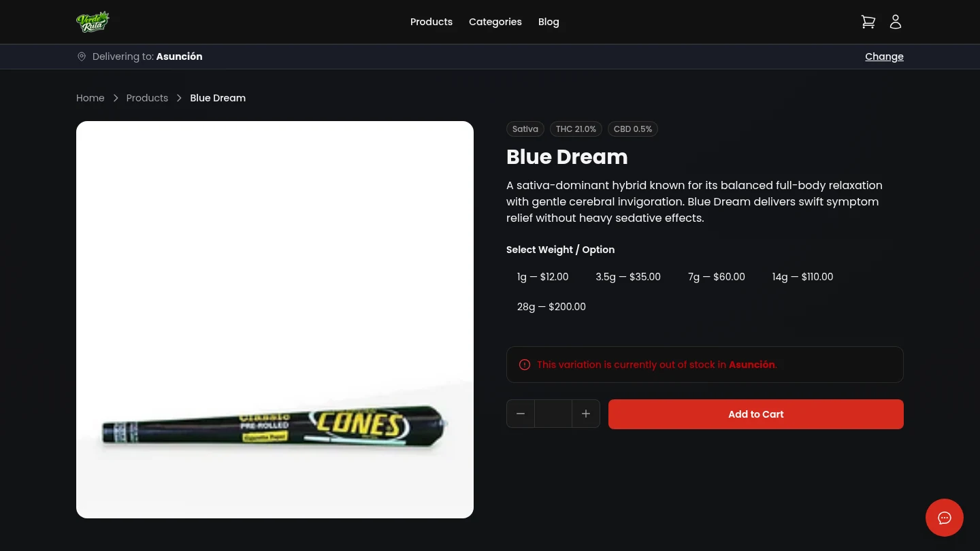Choose the 28g — $200.00 option
The image size is (980, 551).
[x=551, y=307]
